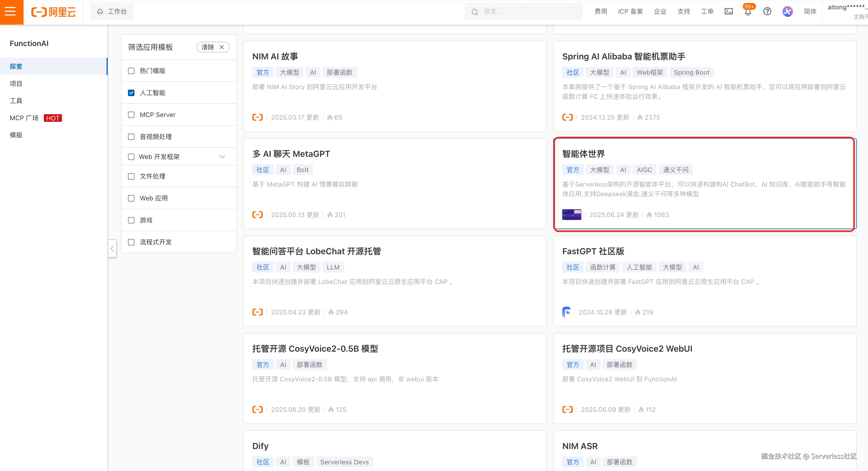Click the home icon in 工作台 button
The height and width of the screenshot is (471, 868).
[100, 12]
